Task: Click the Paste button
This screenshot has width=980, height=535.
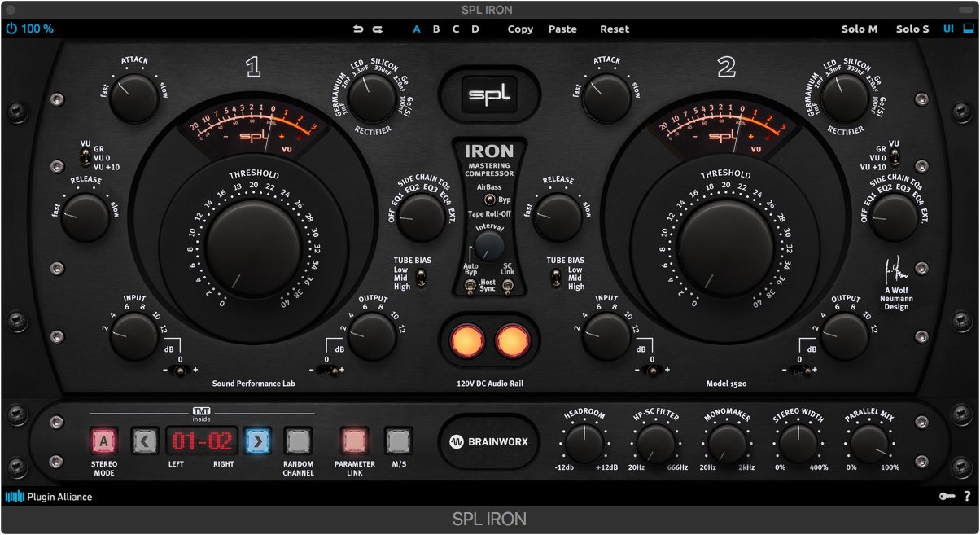Action: (x=562, y=29)
